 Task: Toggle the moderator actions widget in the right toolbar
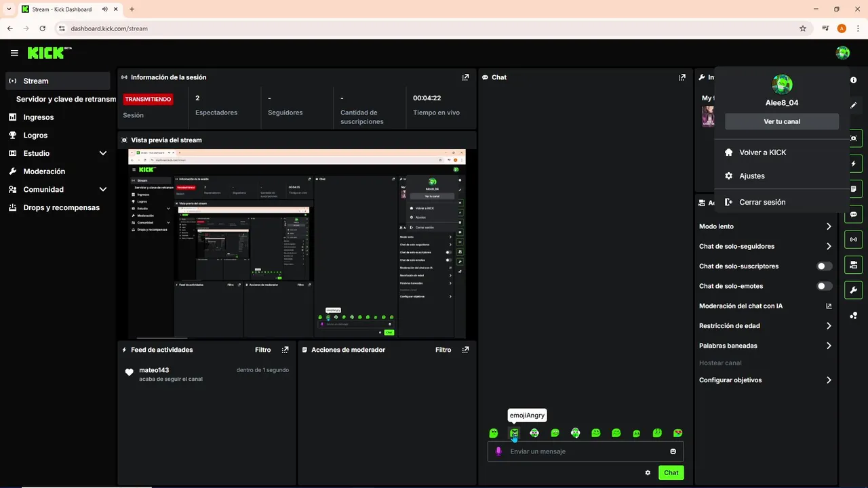tap(853, 265)
